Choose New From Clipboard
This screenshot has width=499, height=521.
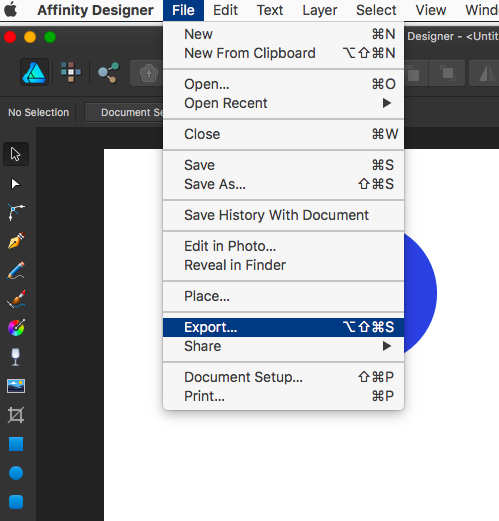[283, 53]
